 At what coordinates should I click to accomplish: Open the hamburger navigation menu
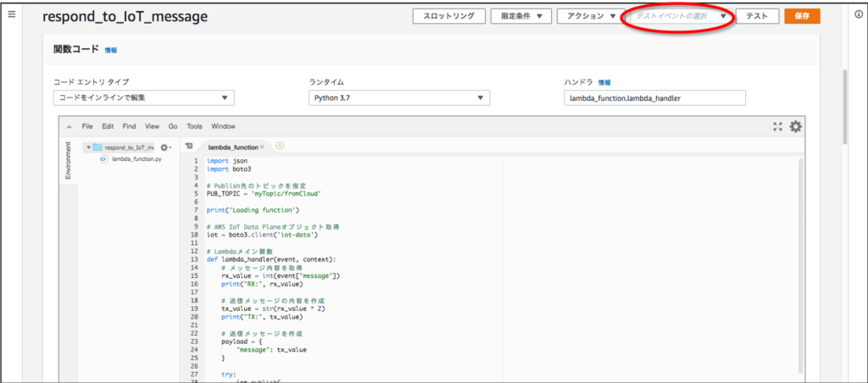12,15
